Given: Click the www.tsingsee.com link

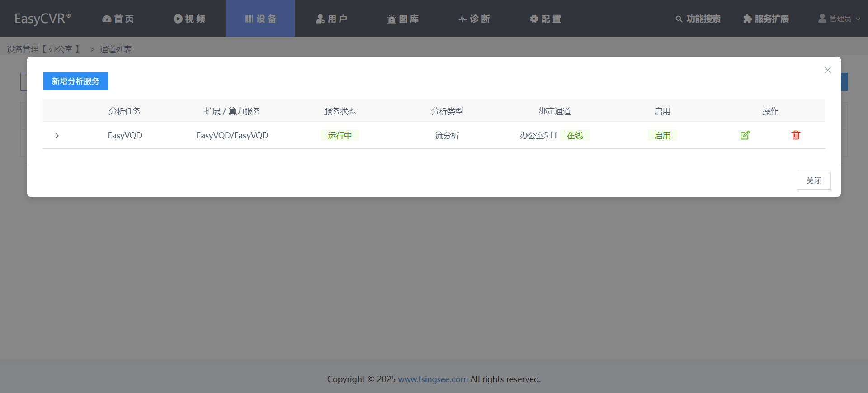Looking at the screenshot, I should 433,379.
